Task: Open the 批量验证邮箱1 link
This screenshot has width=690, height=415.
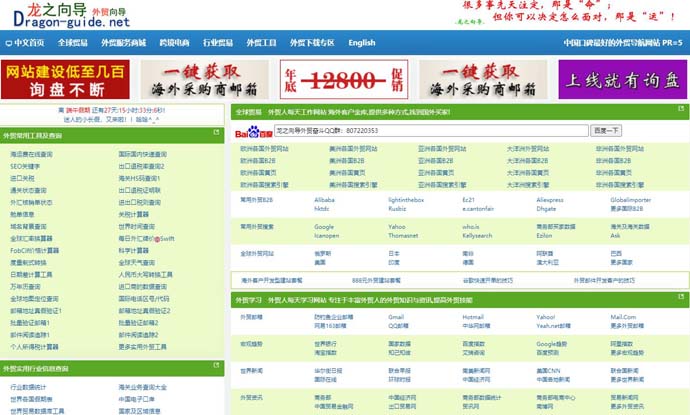Action: (30, 323)
